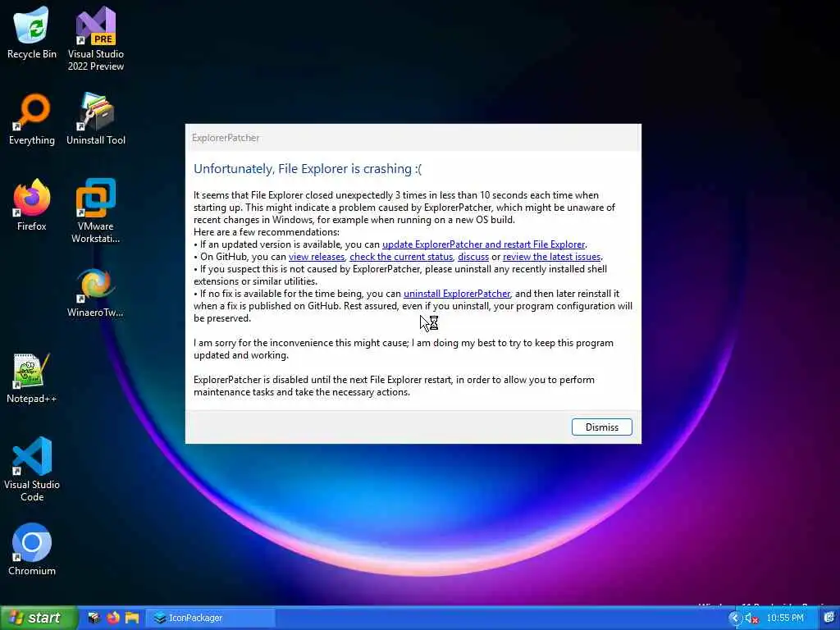Select the Firefox desktop shortcut

pyautogui.click(x=32, y=205)
